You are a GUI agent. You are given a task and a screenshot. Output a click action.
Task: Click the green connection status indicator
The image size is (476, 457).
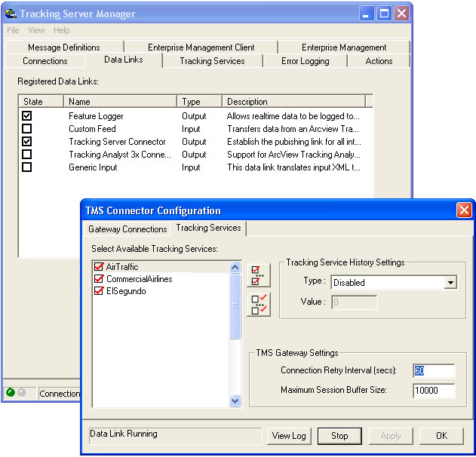pyautogui.click(x=11, y=392)
